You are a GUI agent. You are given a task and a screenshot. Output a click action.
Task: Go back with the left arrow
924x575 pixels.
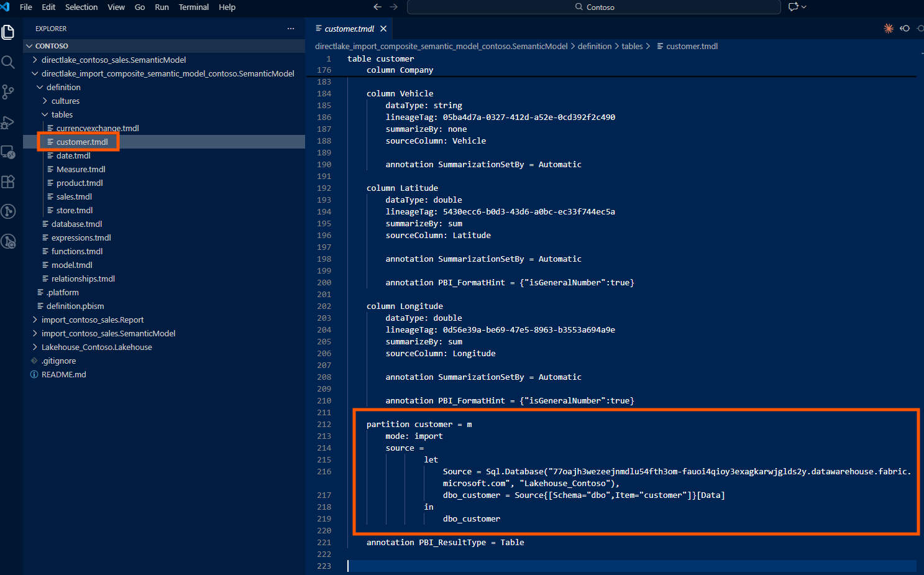377,7
